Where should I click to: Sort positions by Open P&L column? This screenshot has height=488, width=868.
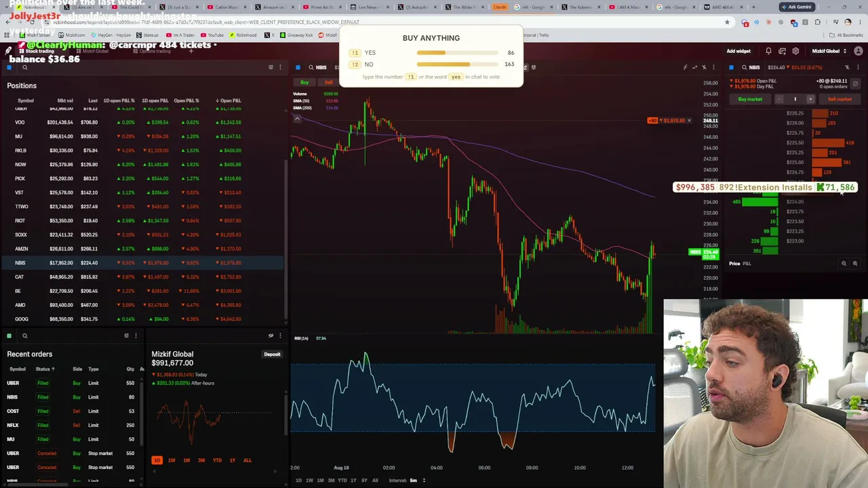pos(228,100)
